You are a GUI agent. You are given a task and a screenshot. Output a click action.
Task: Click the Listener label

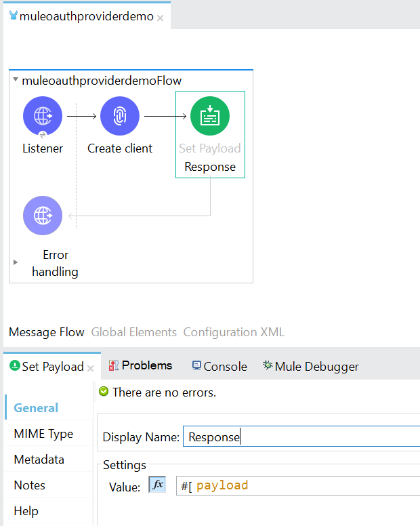point(43,148)
